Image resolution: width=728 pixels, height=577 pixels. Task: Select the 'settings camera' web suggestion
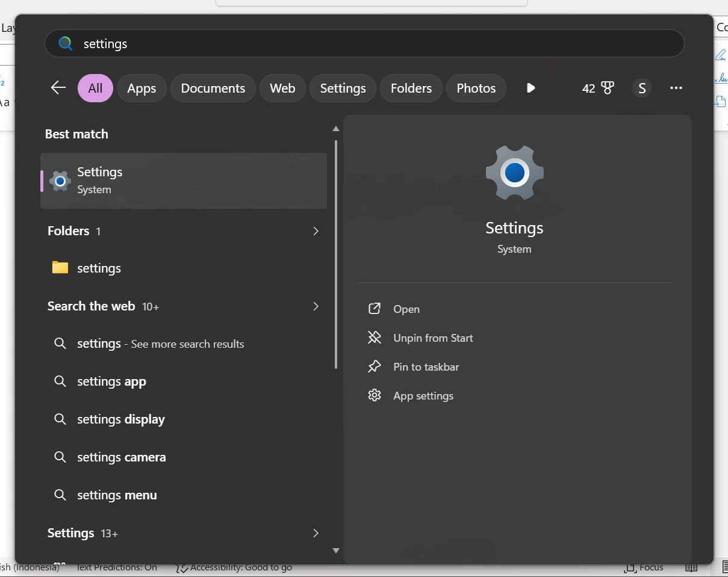tap(184, 457)
